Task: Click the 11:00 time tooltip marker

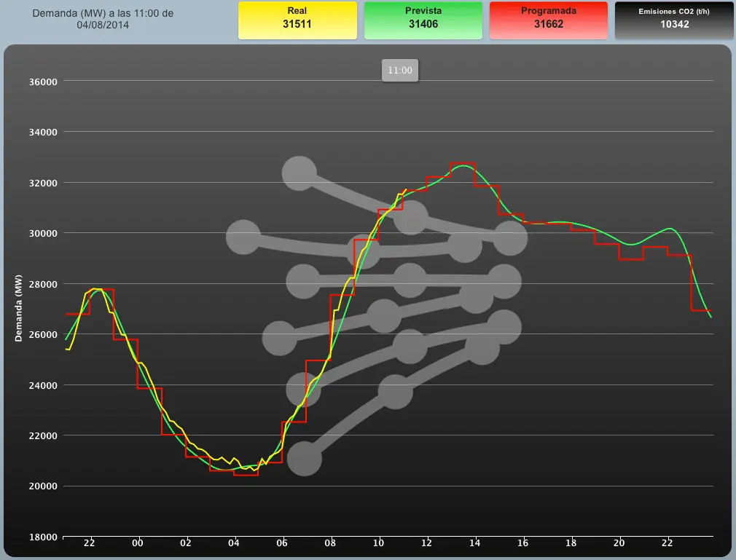Action: [x=400, y=71]
